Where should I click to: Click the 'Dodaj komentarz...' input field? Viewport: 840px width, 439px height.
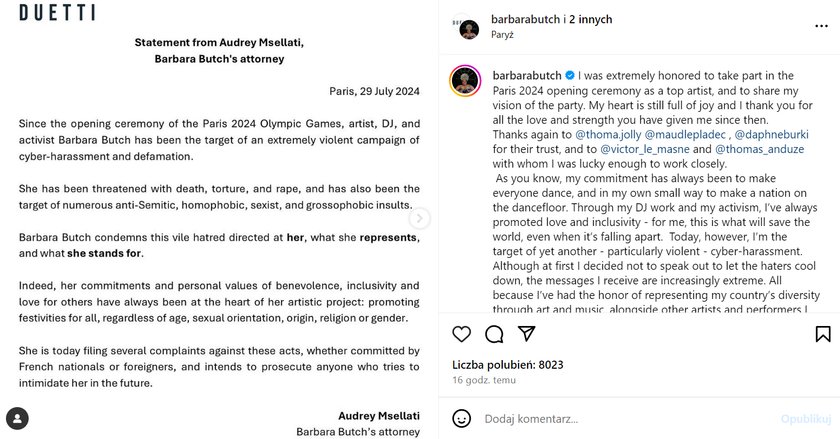pos(627,419)
